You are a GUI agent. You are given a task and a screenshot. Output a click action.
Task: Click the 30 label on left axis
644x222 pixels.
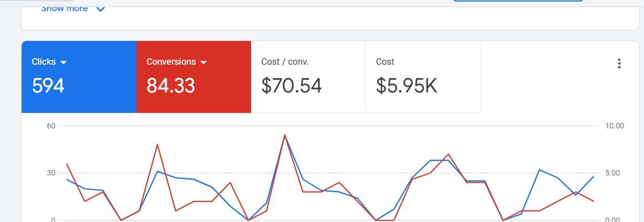tap(52, 173)
